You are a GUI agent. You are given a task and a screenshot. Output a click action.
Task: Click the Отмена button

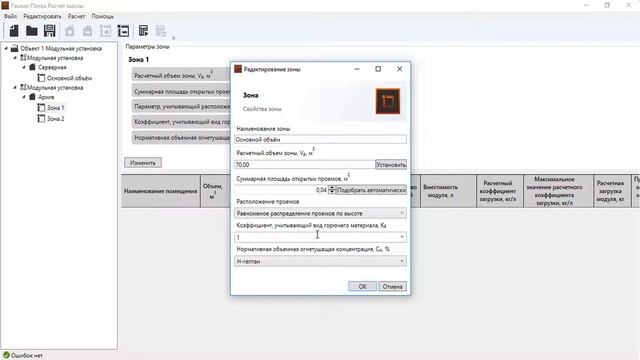tap(392, 286)
